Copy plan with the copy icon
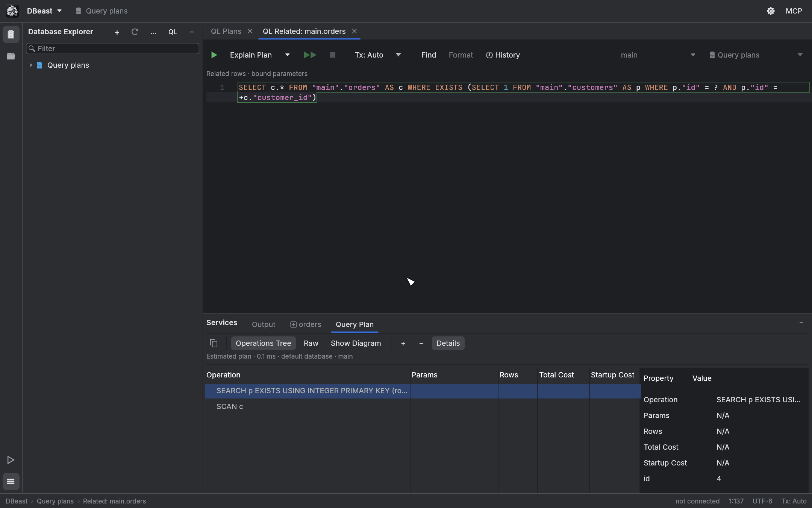The width and height of the screenshot is (812, 508). pyautogui.click(x=214, y=343)
